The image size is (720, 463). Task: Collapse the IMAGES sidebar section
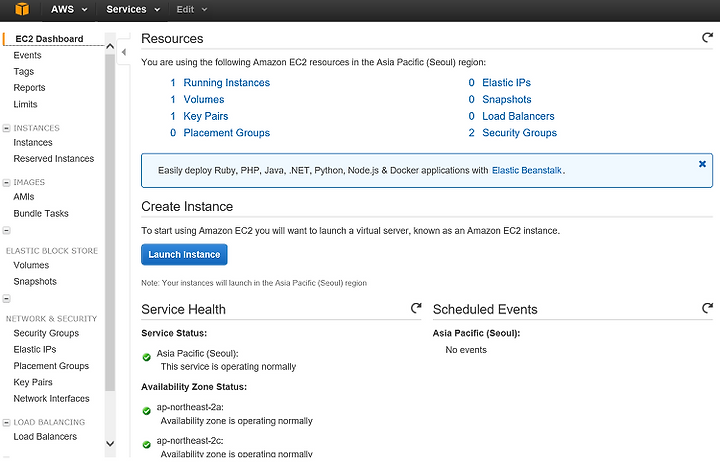[x=6, y=182]
